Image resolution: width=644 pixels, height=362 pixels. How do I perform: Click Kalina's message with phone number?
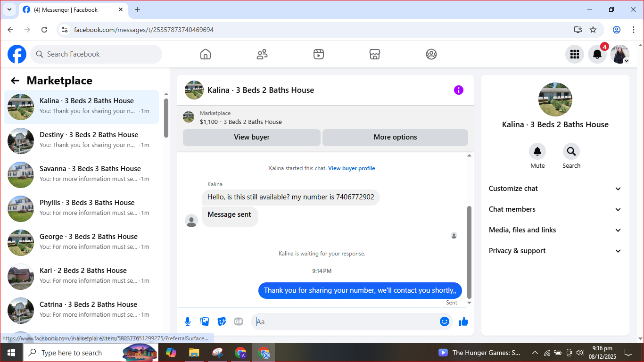click(291, 197)
